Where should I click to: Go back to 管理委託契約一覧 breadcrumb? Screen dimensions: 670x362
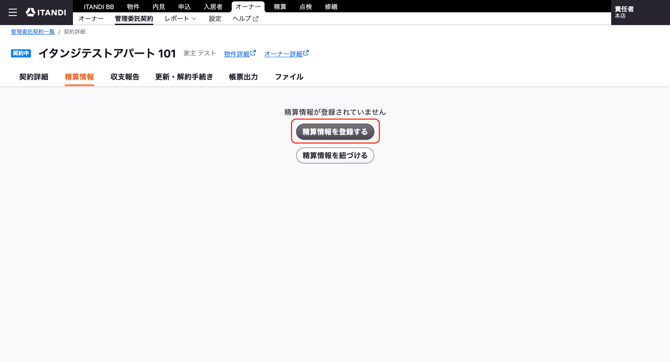(33, 32)
